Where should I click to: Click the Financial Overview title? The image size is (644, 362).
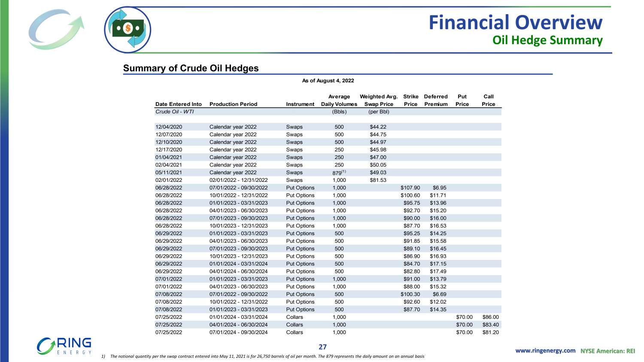tap(515, 22)
